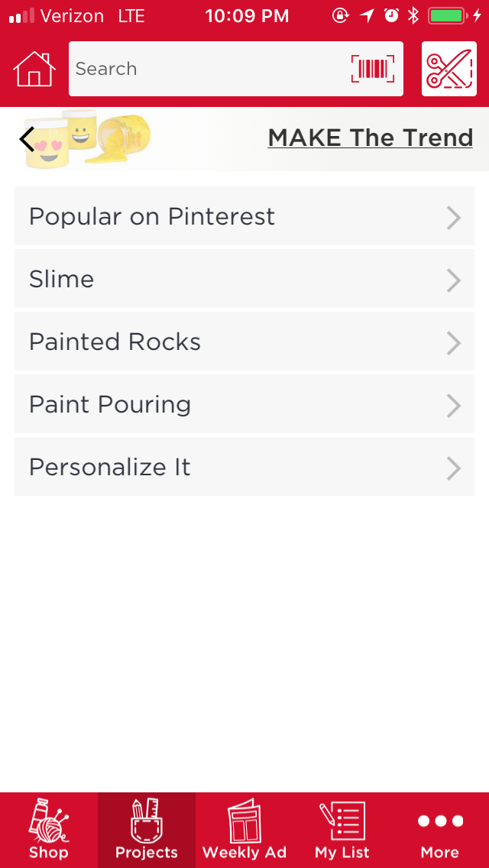Image resolution: width=489 pixels, height=868 pixels.
Task: Open the scissors coupon icon
Action: 449,69
